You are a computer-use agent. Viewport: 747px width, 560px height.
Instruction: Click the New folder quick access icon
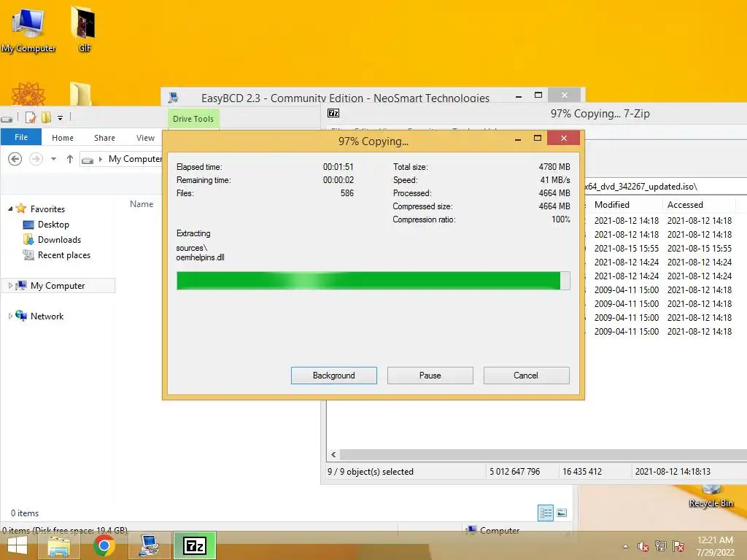point(46,117)
